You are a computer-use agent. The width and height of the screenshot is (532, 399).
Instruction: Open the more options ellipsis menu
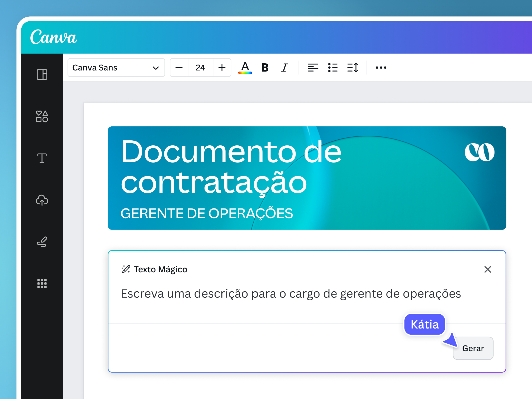(381, 68)
